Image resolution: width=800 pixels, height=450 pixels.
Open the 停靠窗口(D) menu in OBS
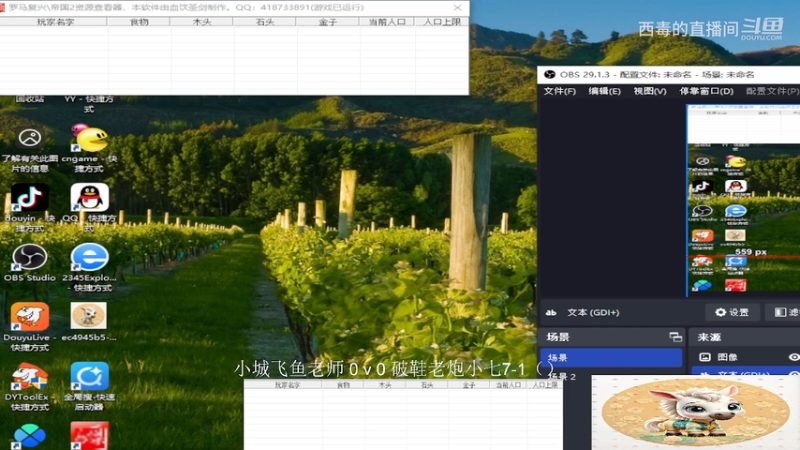pyautogui.click(x=706, y=91)
